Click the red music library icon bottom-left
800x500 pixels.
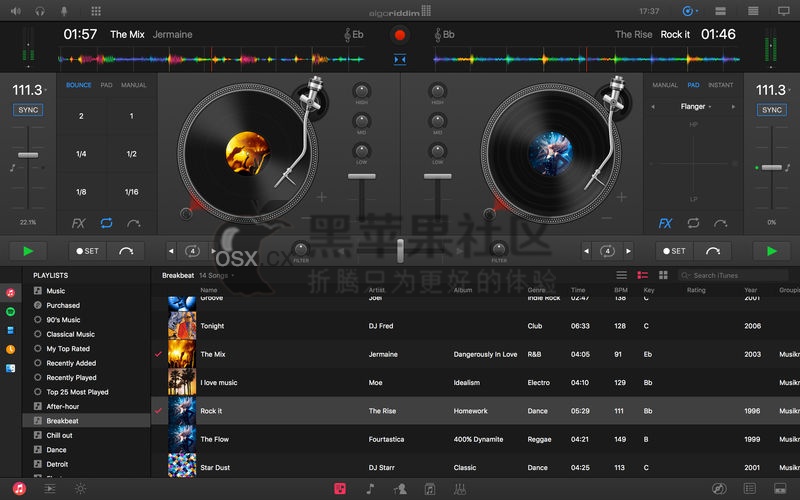pos(19,488)
